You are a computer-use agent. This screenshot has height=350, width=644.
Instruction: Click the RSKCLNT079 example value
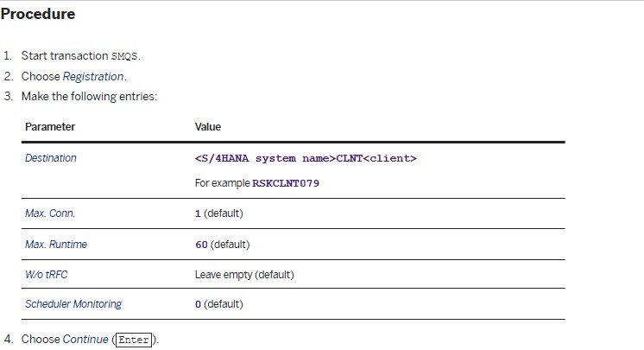click(x=286, y=183)
